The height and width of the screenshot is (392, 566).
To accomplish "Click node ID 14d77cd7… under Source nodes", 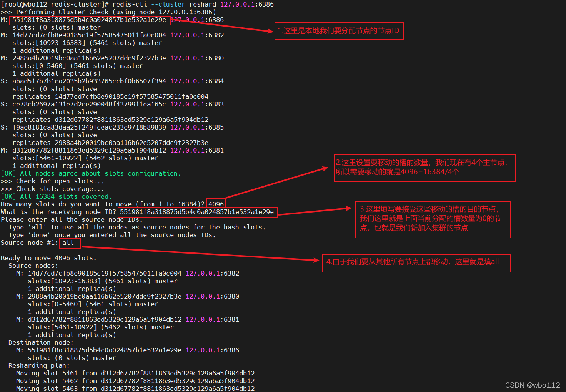I will click(105, 273).
